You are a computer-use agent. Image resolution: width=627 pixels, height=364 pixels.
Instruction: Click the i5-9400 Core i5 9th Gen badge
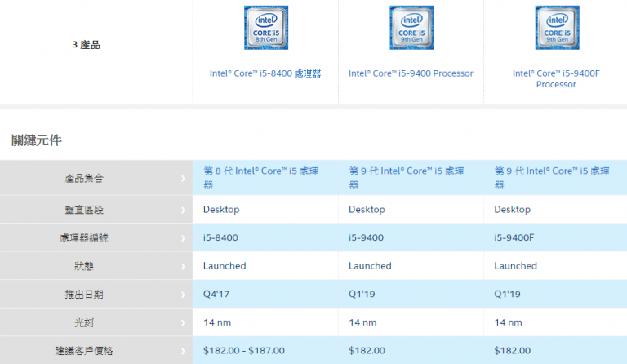pos(411,28)
